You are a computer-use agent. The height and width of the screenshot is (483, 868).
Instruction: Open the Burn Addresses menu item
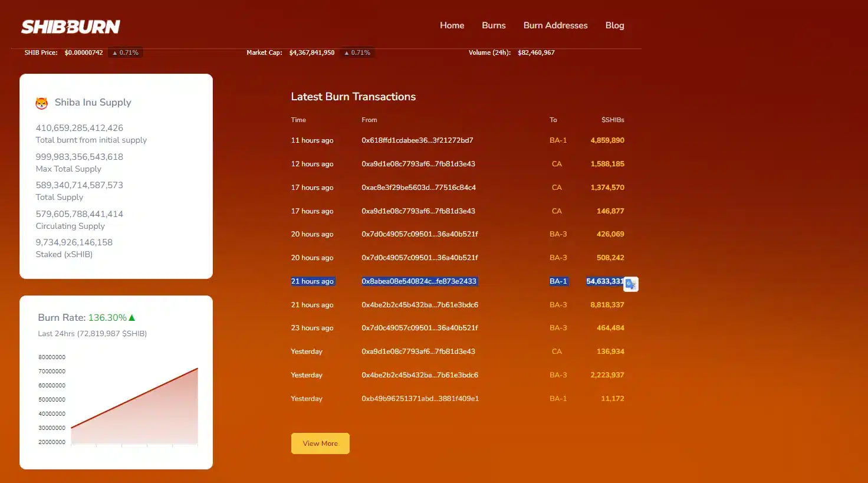click(555, 25)
